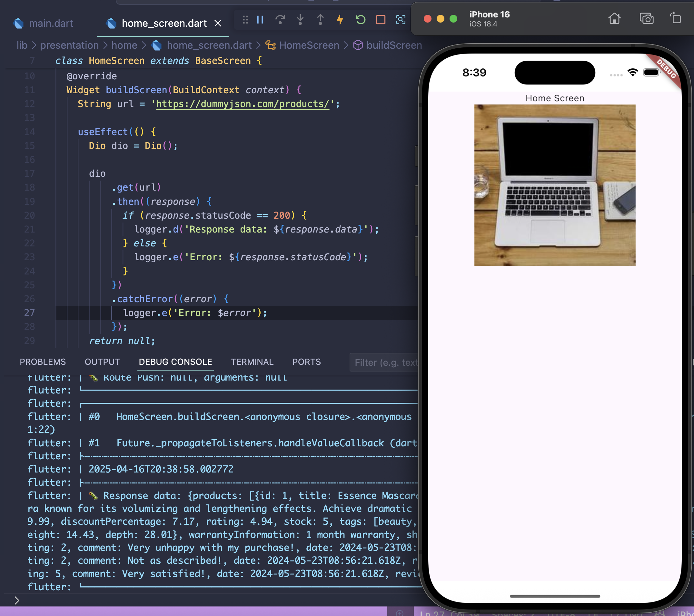Open the HomeScreen breadcrumb dropdown
The width and height of the screenshot is (694, 616).
309,45
